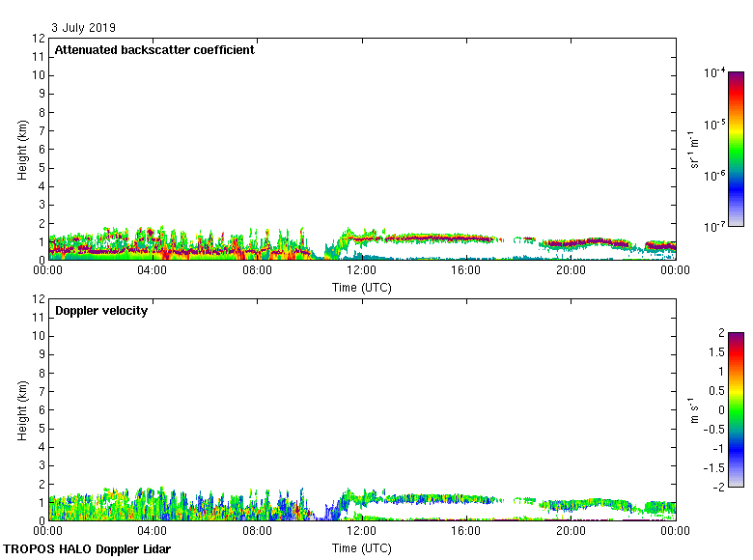The height and width of the screenshot is (560, 753).
Task: Select Height (km) axis label of backscatter plot
Action: click(21, 150)
